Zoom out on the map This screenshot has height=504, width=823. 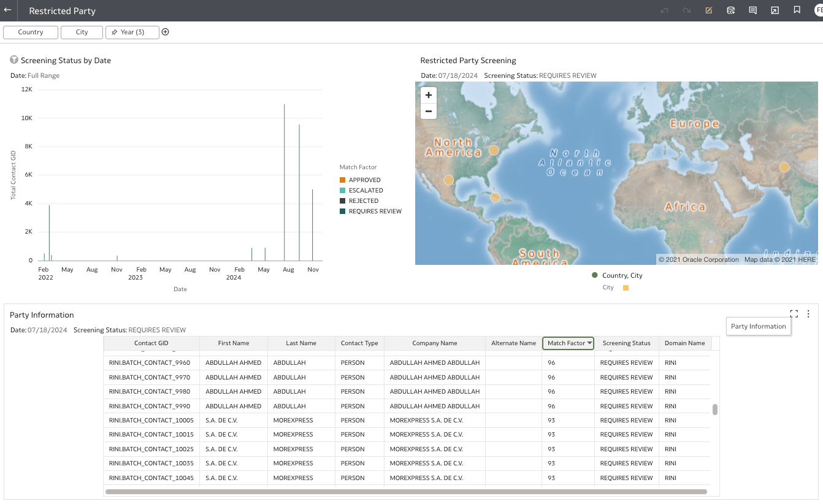pos(429,111)
